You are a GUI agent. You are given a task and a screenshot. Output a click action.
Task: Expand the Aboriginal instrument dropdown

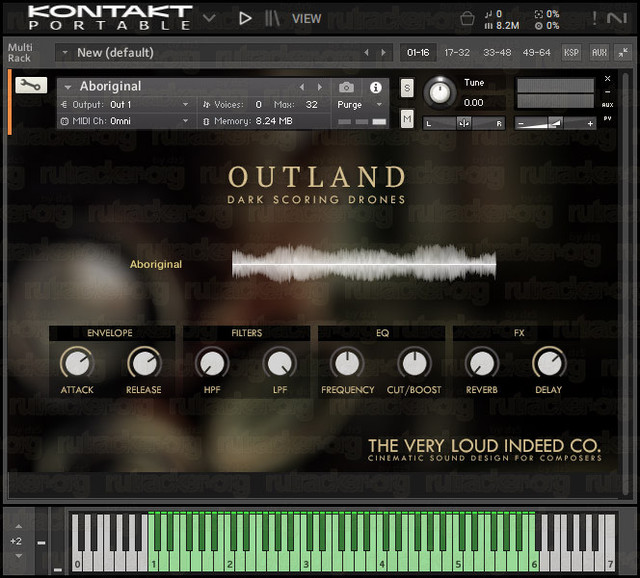click(68, 87)
